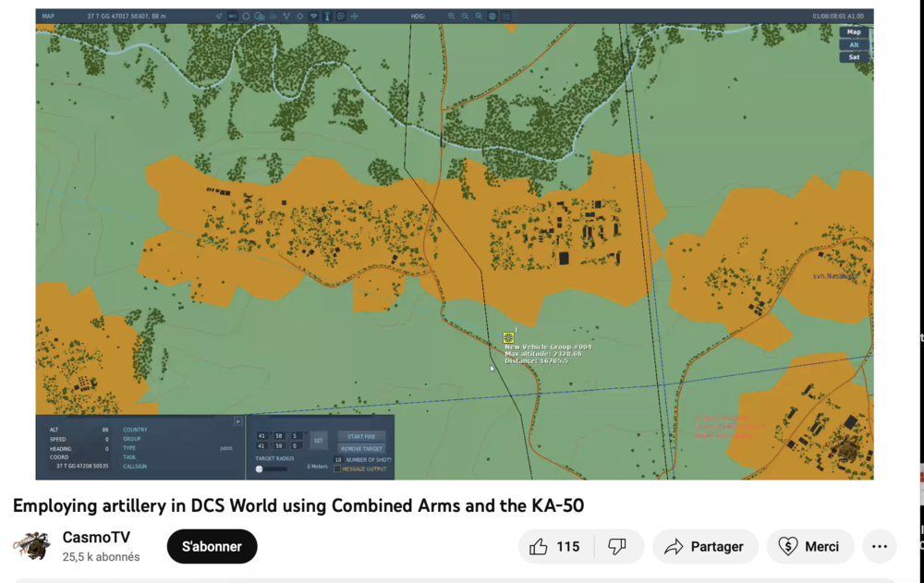Click the SET coordinates button
924x583 pixels.
(x=318, y=441)
